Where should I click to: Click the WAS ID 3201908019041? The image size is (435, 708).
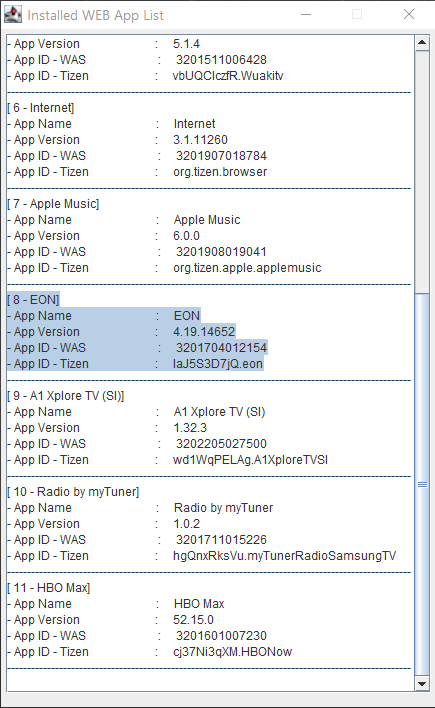[221, 252]
